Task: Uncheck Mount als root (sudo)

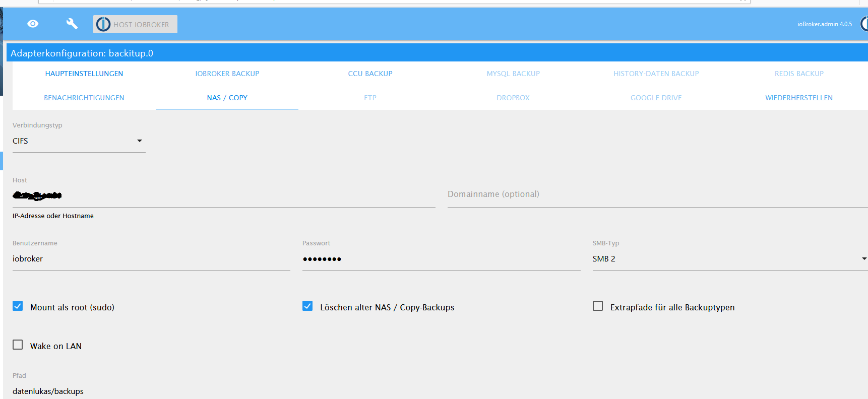Action: tap(18, 306)
